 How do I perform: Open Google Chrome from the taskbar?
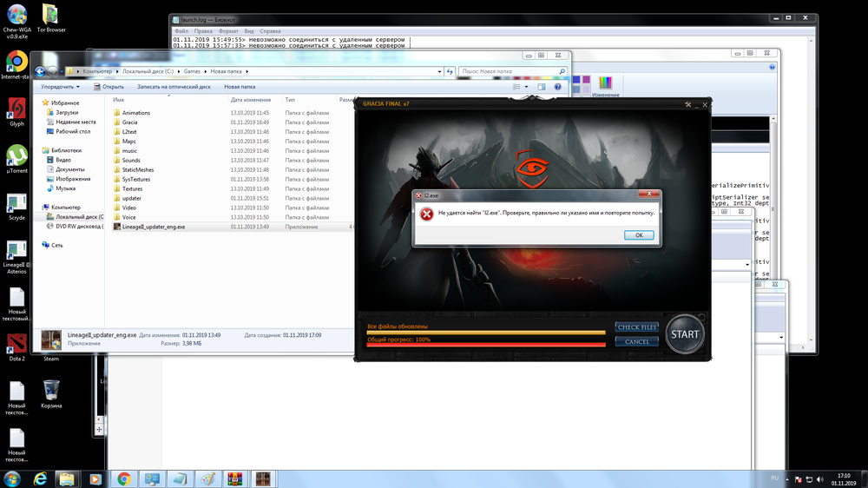[124, 478]
